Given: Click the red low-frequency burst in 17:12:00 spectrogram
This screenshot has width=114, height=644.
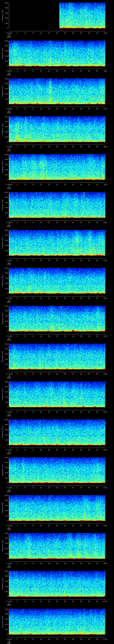Looking at the screenshot, I should (73, 330).
